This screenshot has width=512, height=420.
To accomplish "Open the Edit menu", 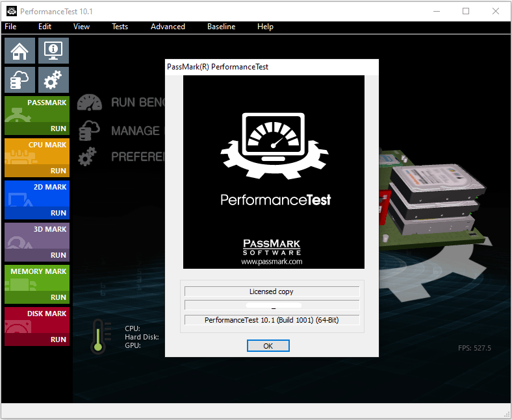I will [x=45, y=27].
